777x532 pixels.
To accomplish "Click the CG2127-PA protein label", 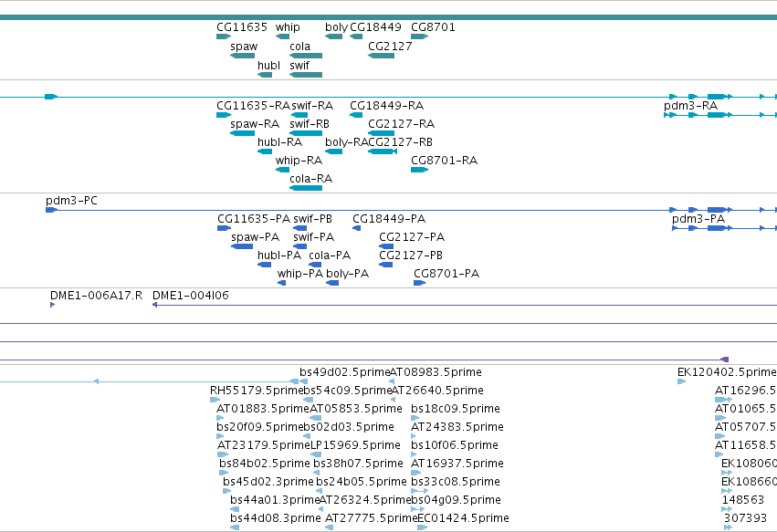I will click(x=411, y=237).
